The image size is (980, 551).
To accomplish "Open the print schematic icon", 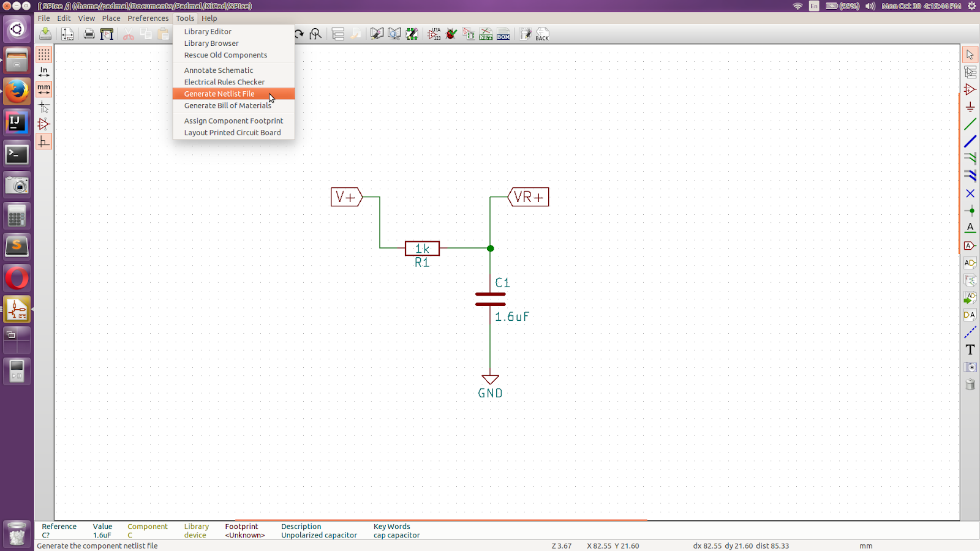I will (89, 34).
